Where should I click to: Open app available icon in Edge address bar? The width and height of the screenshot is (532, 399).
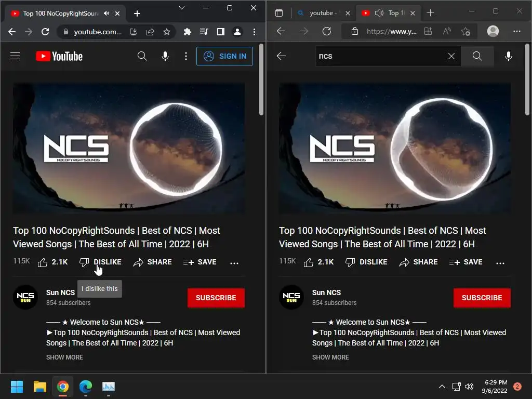(x=428, y=32)
